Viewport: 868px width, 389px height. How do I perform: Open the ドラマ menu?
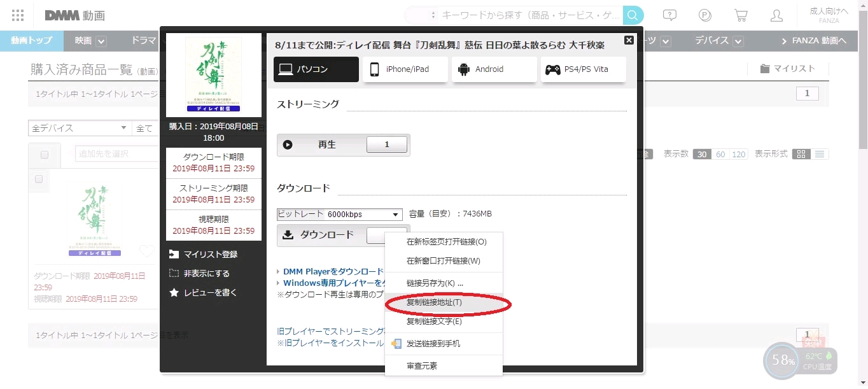pos(144,41)
